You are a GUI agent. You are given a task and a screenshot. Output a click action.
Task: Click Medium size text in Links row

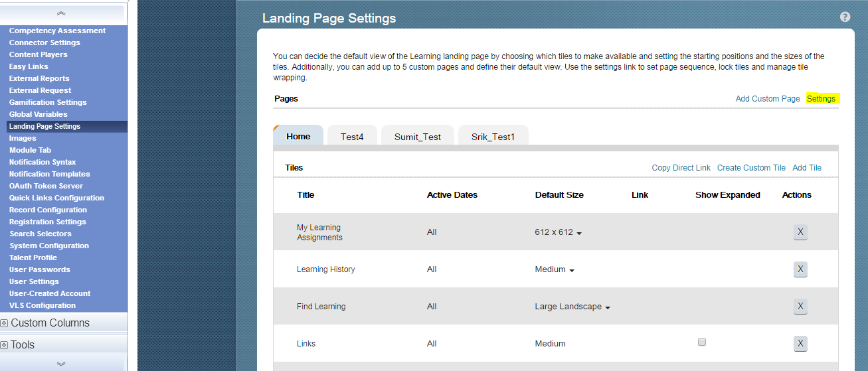tap(550, 344)
